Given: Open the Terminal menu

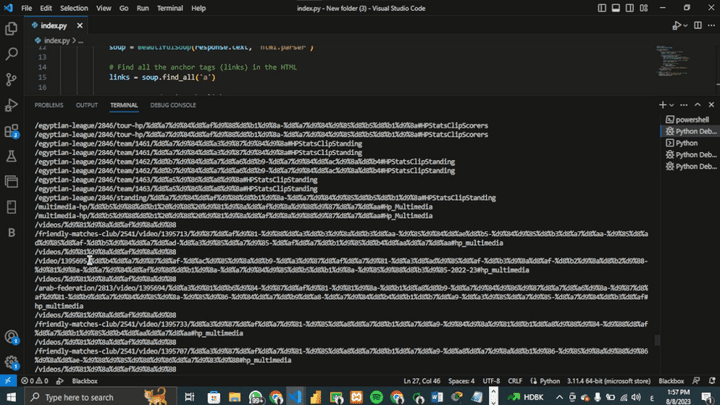Looking at the screenshot, I should (170, 8).
